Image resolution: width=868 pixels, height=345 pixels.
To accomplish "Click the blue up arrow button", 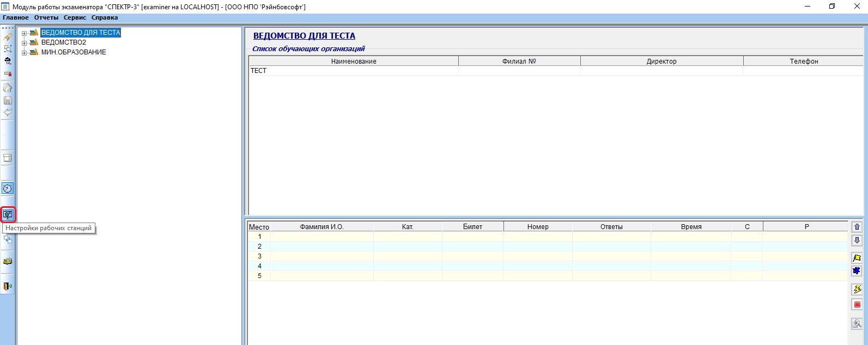I will click(x=857, y=227).
